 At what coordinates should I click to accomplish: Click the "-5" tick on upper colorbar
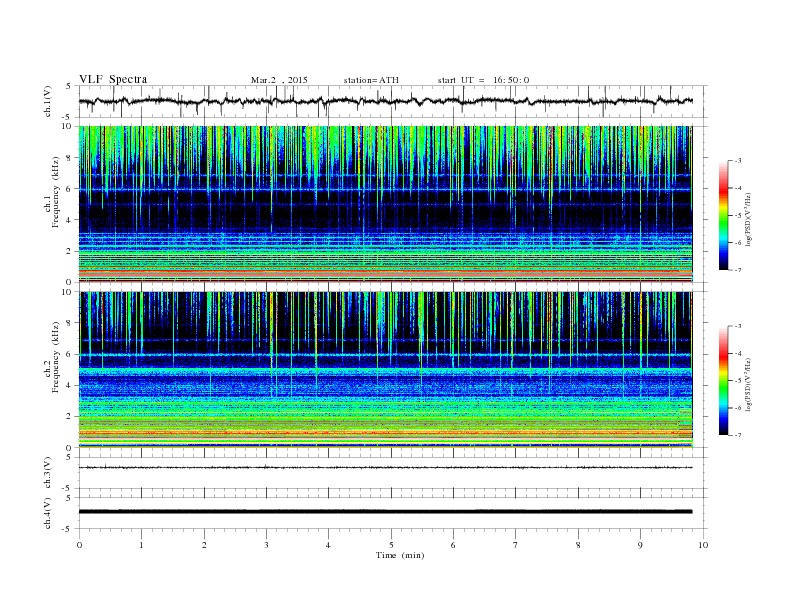pos(738,216)
